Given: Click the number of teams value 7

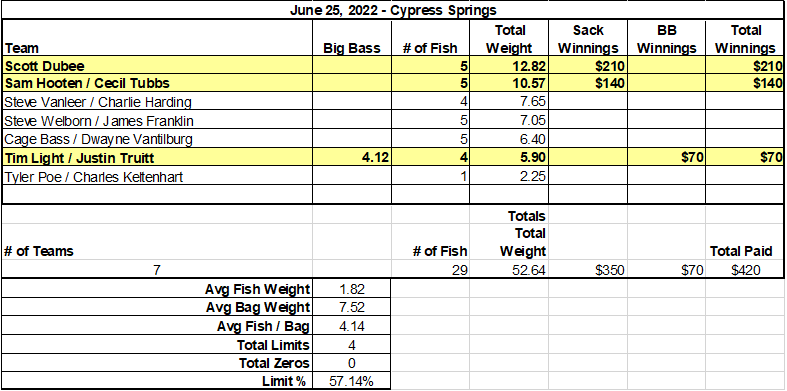Looking at the screenshot, I should 157,270.
